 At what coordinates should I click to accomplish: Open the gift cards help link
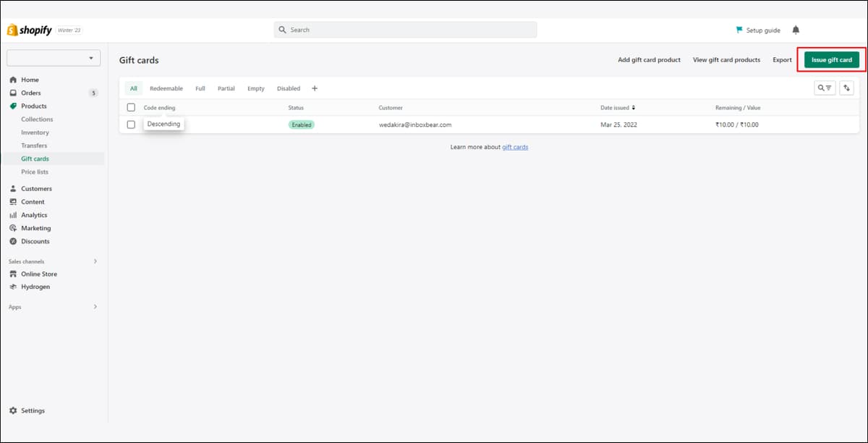coord(515,147)
